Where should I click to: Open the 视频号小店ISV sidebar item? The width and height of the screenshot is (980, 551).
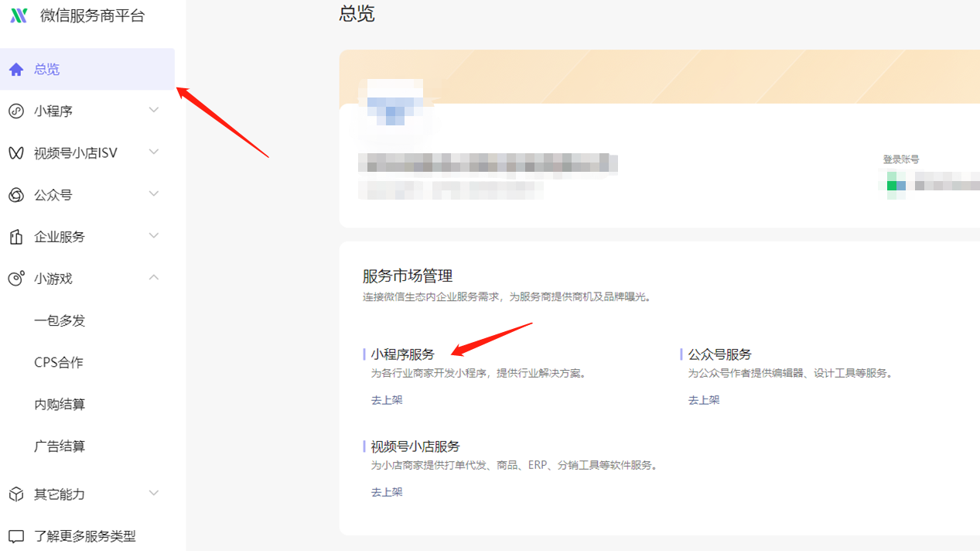pos(87,153)
